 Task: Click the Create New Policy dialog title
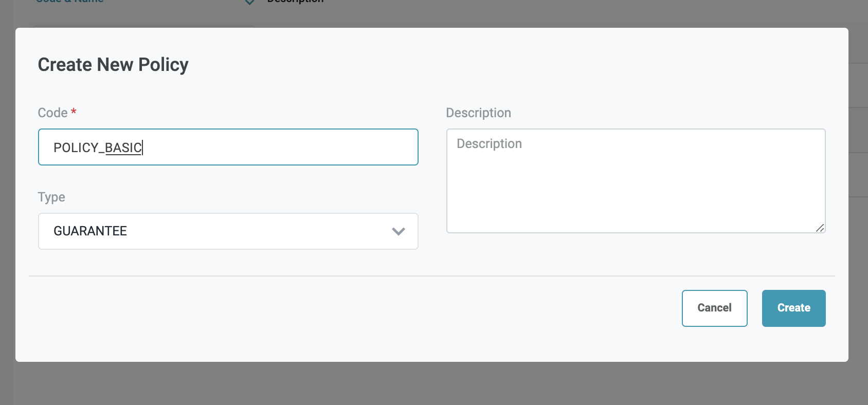point(113,65)
